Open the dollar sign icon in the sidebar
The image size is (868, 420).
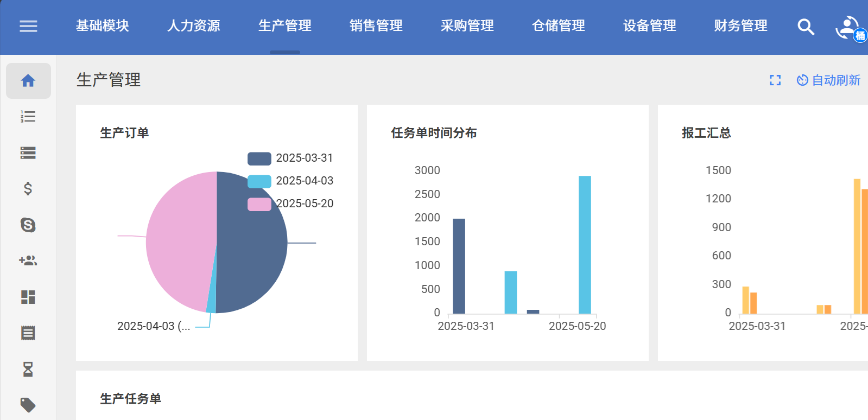(x=28, y=189)
